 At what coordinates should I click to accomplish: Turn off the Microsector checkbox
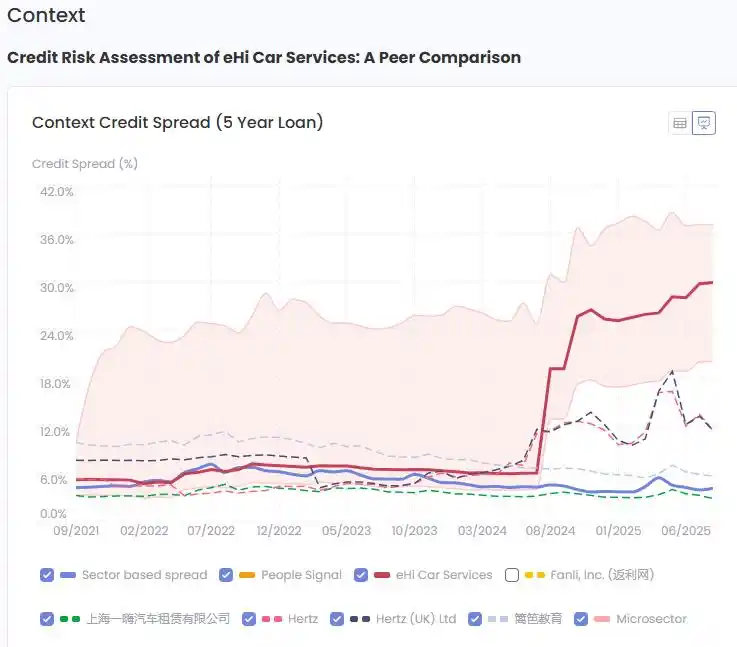tap(581, 619)
